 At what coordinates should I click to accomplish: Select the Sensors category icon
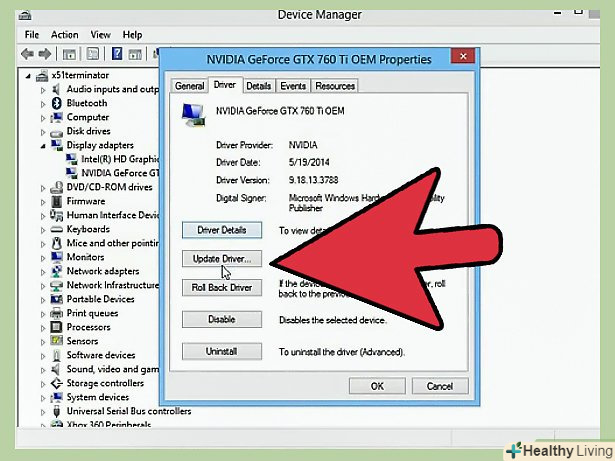(x=56, y=341)
